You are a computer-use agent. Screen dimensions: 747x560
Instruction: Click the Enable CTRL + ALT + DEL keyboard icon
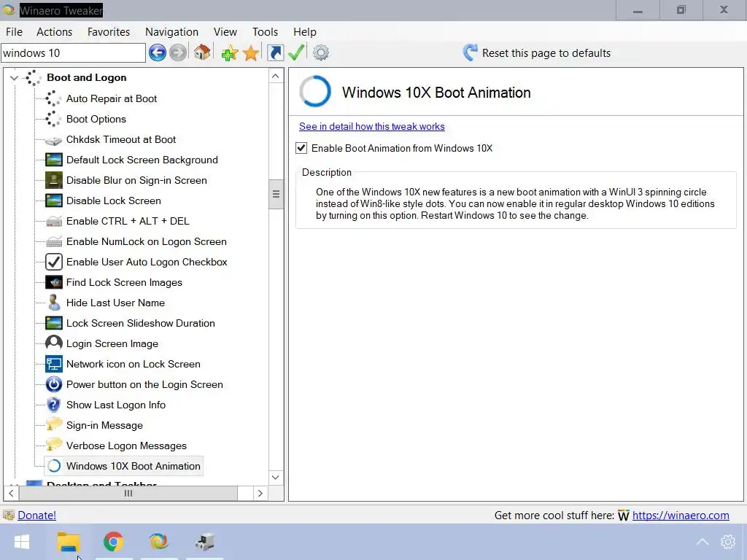coord(53,222)
